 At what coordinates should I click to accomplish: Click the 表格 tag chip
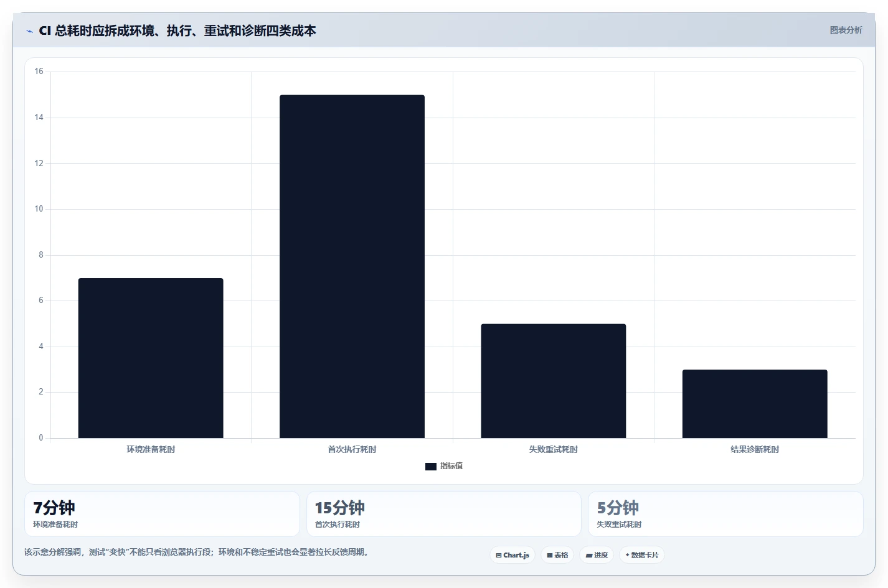tap(557, 555)
